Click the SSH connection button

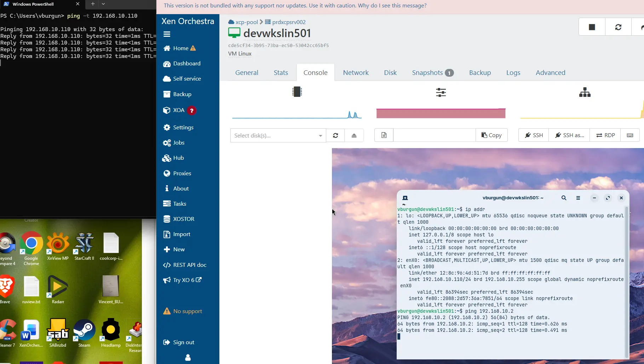(534, 135)
